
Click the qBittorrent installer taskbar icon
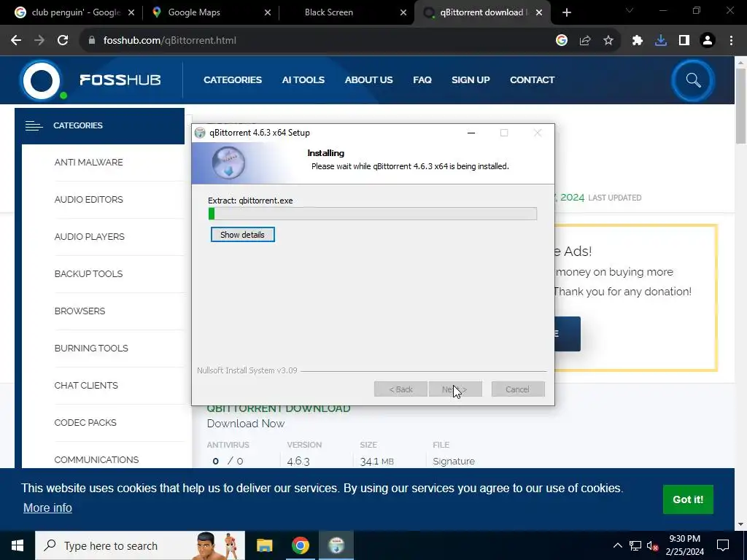[336, 545]
